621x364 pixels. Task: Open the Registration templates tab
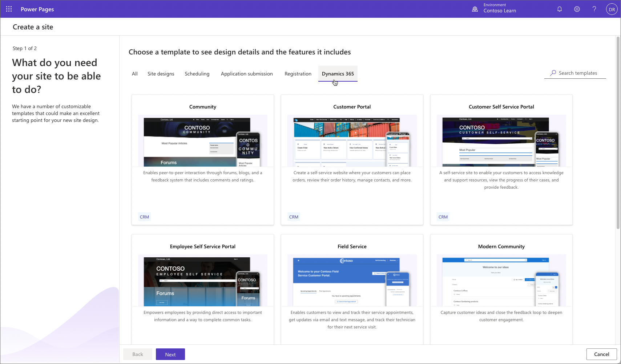click(298, 73)
